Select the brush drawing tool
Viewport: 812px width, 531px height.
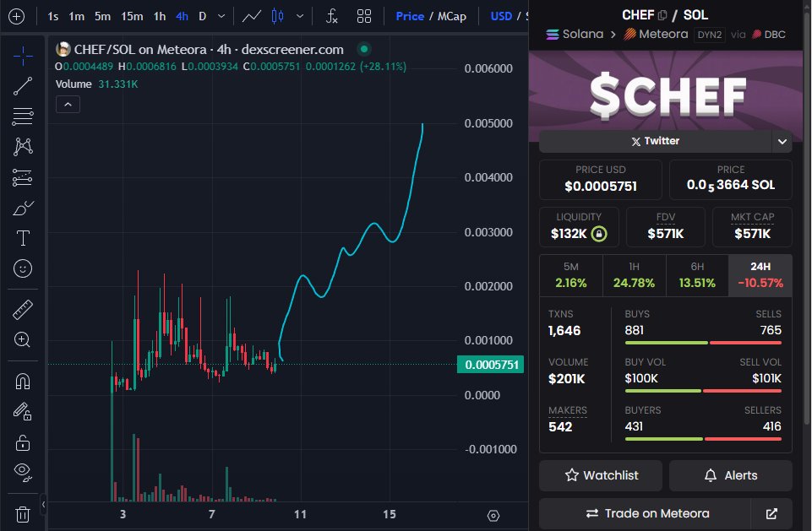click(23, 208)
